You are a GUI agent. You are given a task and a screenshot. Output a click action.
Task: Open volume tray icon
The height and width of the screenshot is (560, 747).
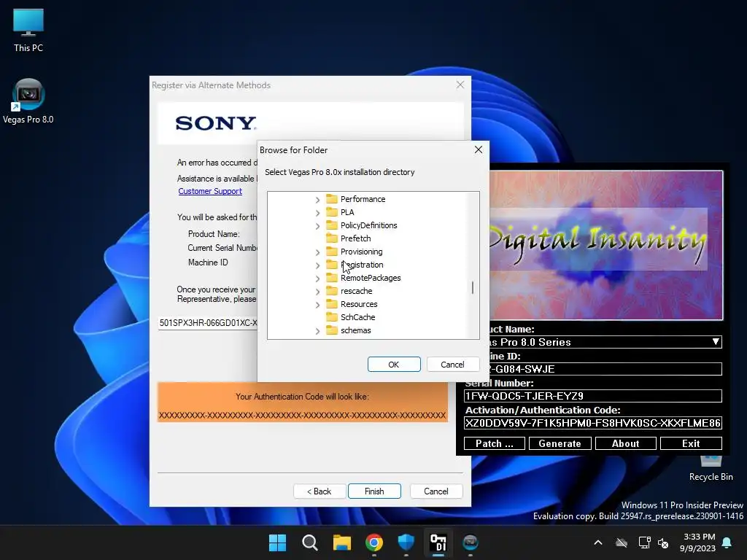[x=663, y=542]
